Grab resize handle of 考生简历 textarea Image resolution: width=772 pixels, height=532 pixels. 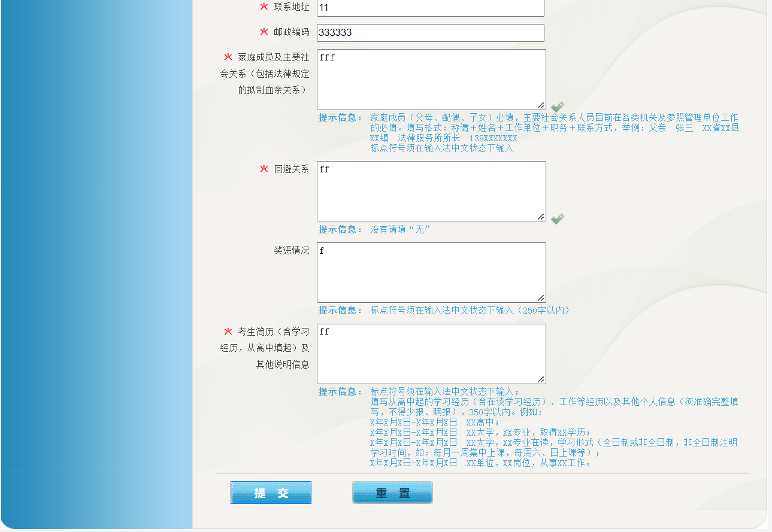click(541, 379)
